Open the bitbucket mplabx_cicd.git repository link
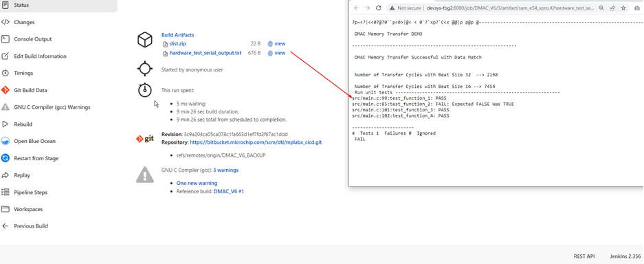 256,142
